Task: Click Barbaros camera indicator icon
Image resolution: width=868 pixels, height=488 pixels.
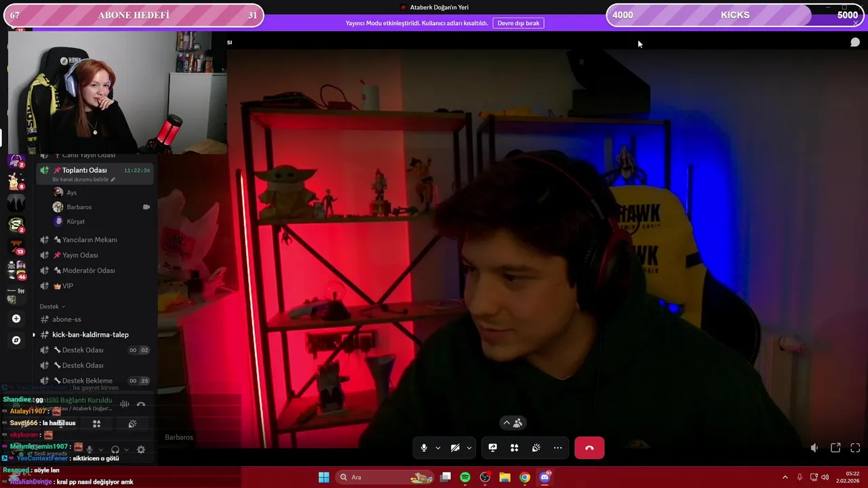Action: click(146, 207)
